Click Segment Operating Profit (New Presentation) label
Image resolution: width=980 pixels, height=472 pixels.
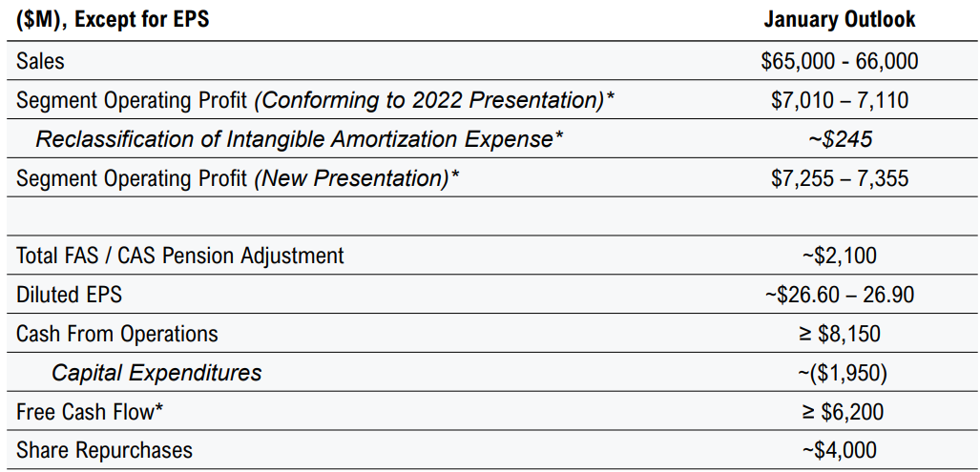click(x=238, y=178)
